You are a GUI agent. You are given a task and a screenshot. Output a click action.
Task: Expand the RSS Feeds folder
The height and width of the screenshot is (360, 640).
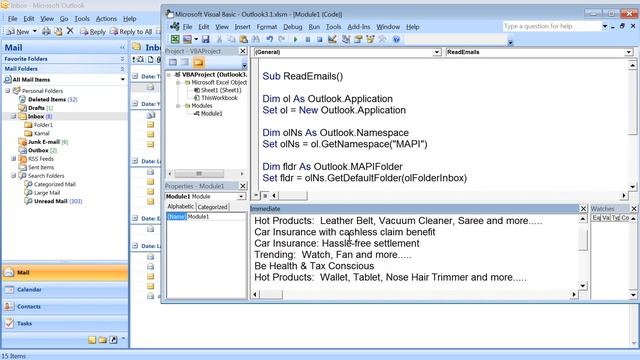point(13,158)
